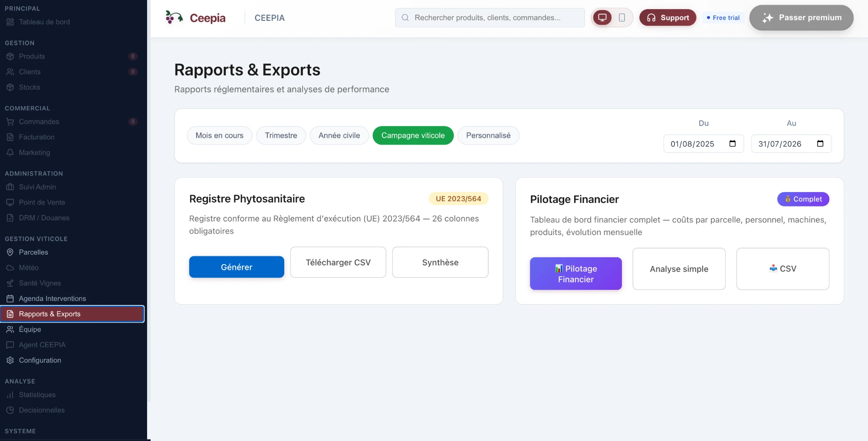The image size is (868, 441).
Task: Click the Marketing bell icon
Action: point(10,153)
